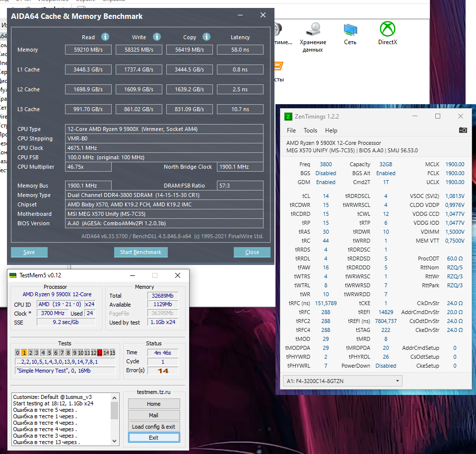Click the Memory Latency 58.0 ns field
476x454 pixels.
point(240,50)
